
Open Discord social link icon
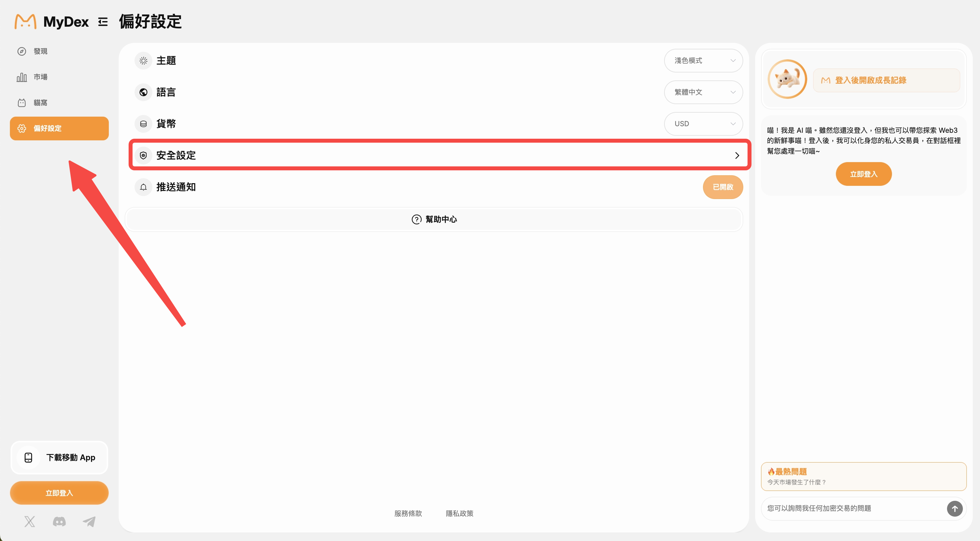[x=59, y=521]
